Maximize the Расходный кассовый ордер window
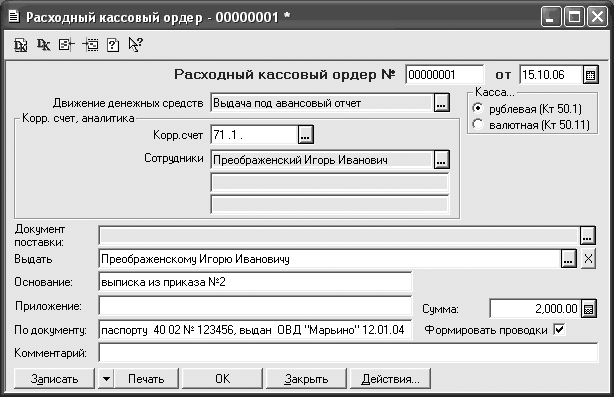This screenshot has height=397, width=614. 574,17
